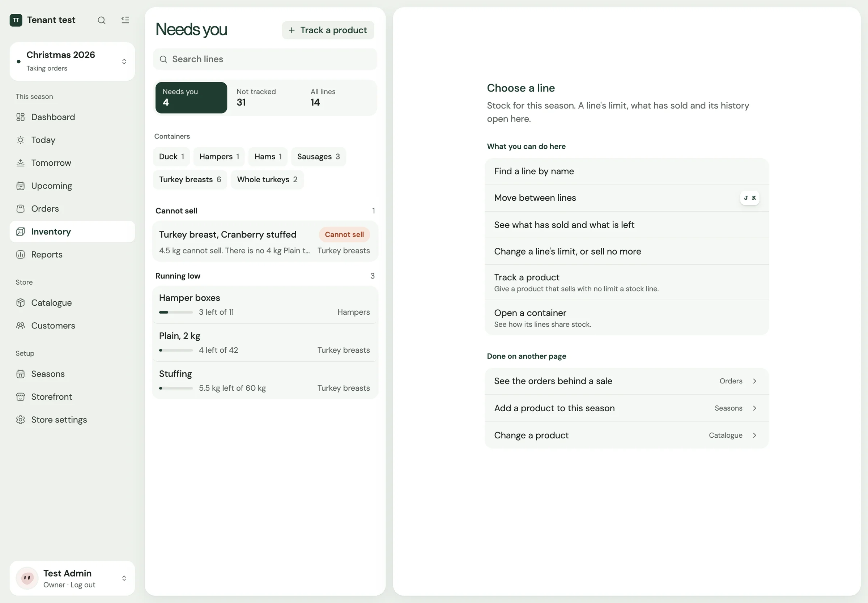Click the Inventory box icon

coord(20,232)
